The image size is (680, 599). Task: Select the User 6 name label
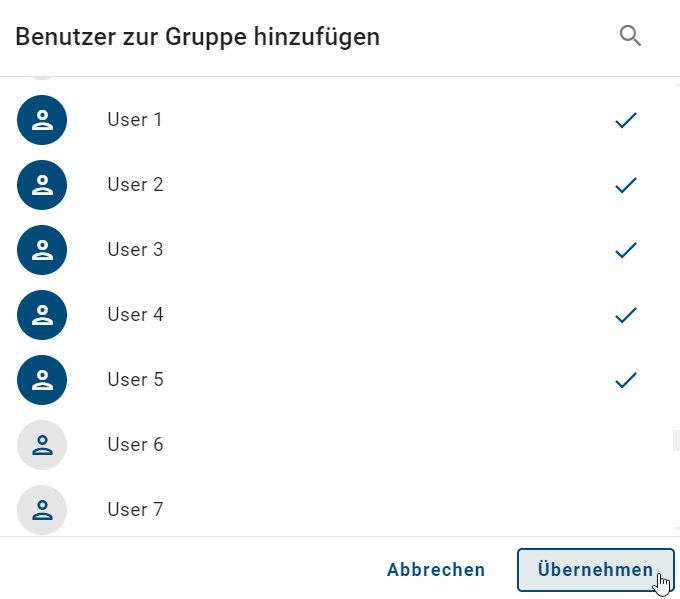tap(135, 445)
